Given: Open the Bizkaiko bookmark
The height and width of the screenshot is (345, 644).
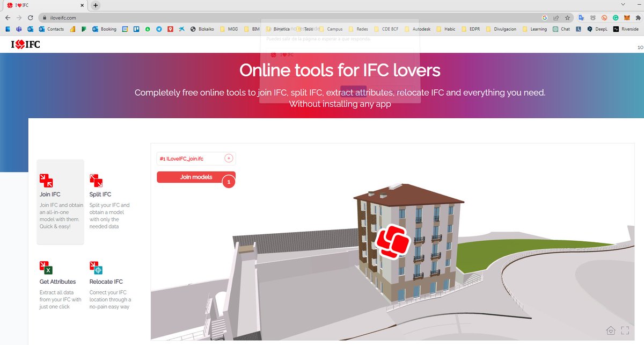Looking at the screenshot, I should (x=202, y=29).
